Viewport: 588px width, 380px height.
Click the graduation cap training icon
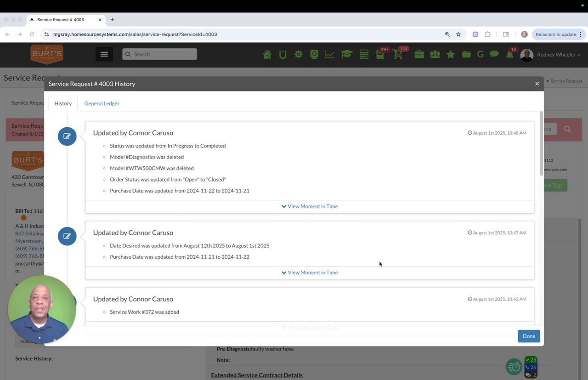(346, 55)
